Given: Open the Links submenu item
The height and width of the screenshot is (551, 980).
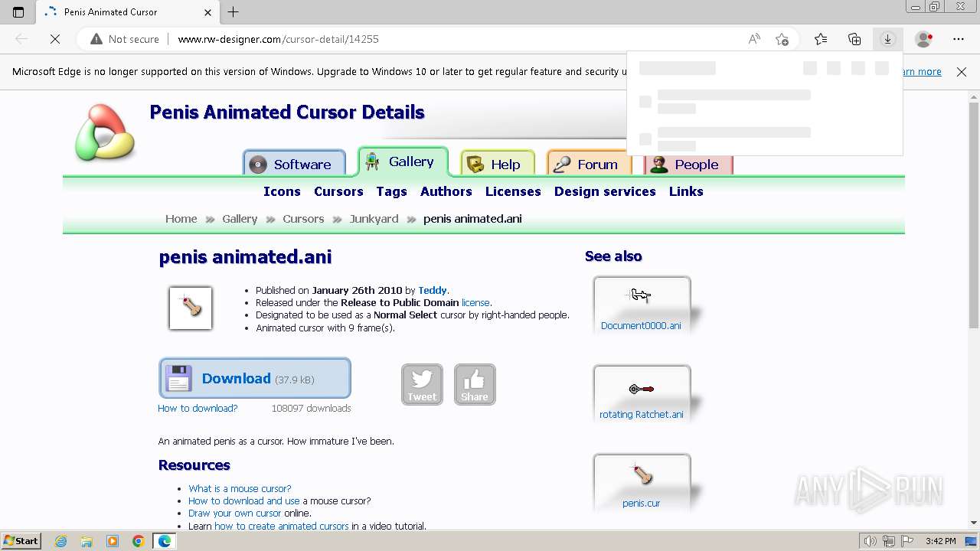Looking at the screenshot, I should 686,191.
